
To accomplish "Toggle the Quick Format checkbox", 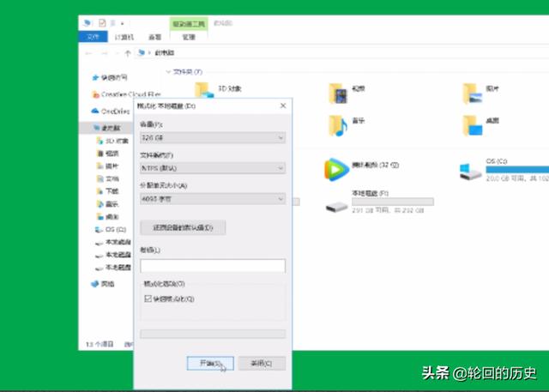I will (x=147, y=299).
